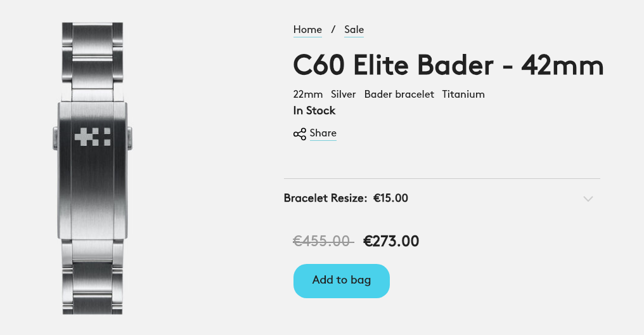Screen dimensions: 644x335
Task: Select the Silver attribute tag
Action: 344,95
